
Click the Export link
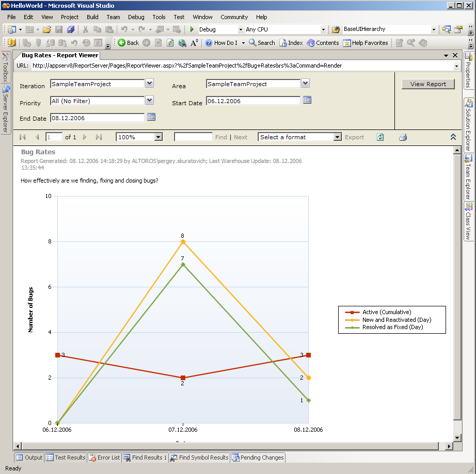tap(354, 137)
